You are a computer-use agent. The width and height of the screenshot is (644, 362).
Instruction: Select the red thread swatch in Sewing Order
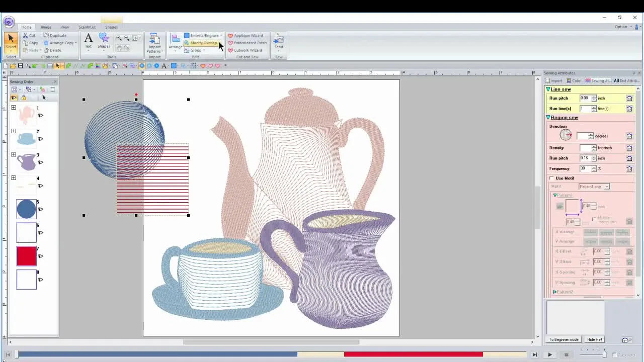point(26,256)
